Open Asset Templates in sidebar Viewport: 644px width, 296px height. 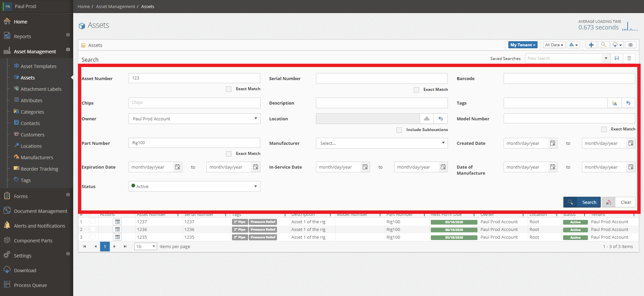click(39, 66)
